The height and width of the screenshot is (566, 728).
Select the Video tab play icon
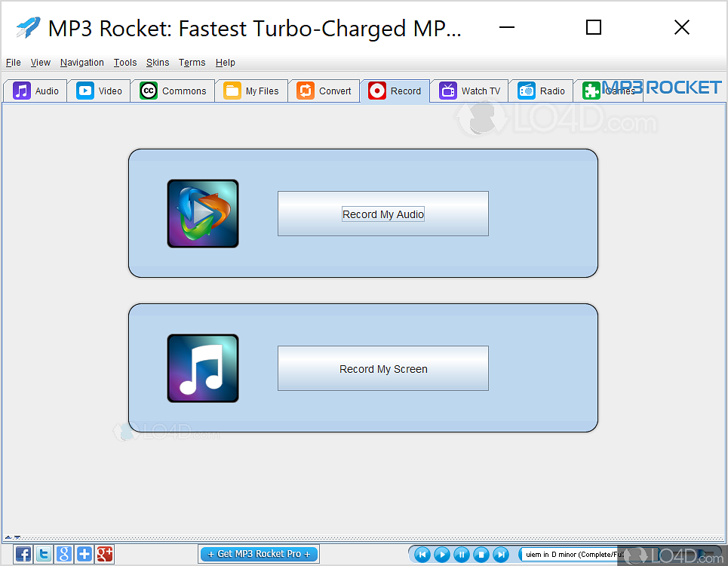pos(84,91)
